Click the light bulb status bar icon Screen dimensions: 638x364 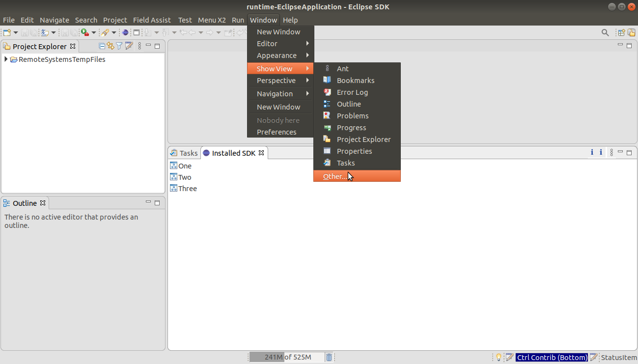[x=499, y=358]
